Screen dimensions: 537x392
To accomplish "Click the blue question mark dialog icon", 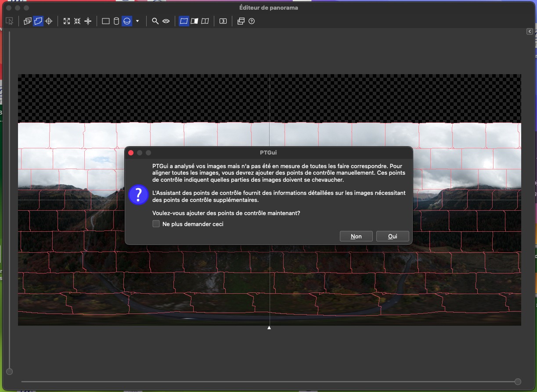I will (x=138, y=194).
